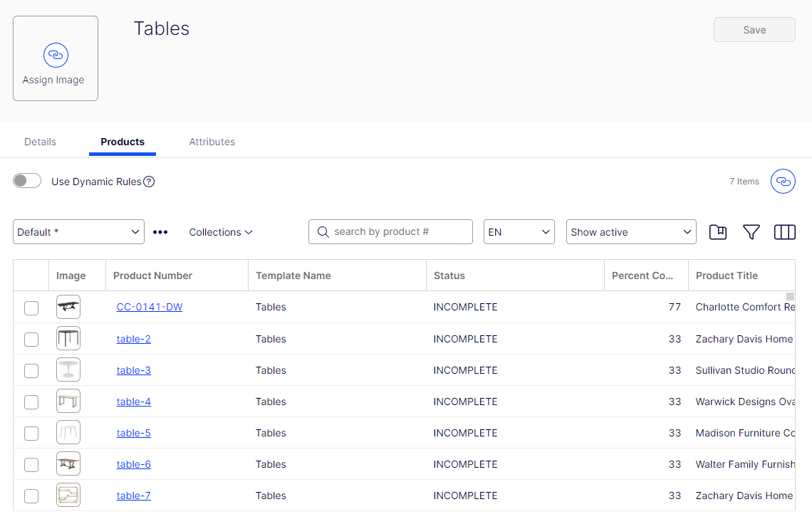
Task: Click the table-6 product thumbnail
Action: coord(68,464)
